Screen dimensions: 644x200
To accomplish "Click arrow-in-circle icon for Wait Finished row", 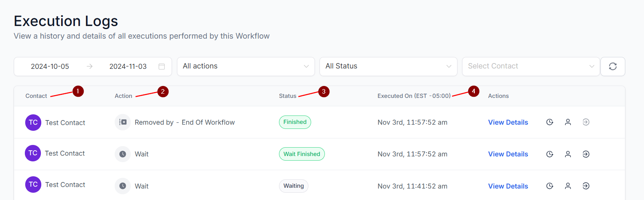I will [x=586, y=154].
